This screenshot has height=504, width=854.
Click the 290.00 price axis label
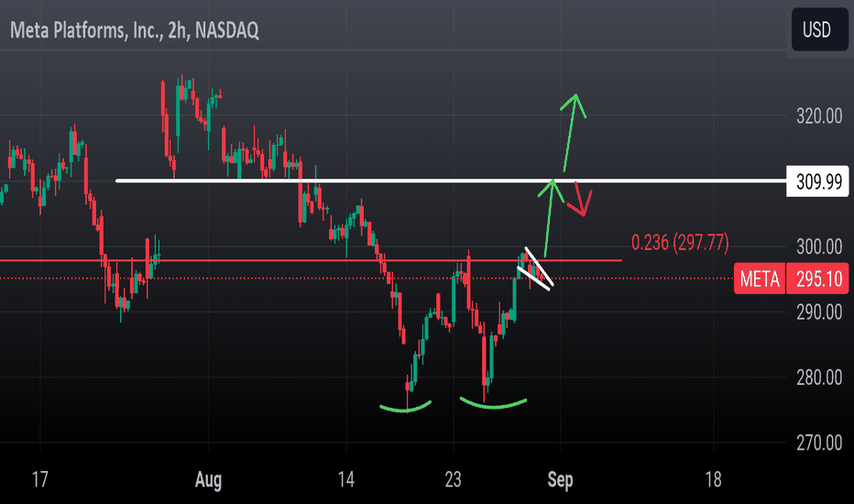coord(819,312)
